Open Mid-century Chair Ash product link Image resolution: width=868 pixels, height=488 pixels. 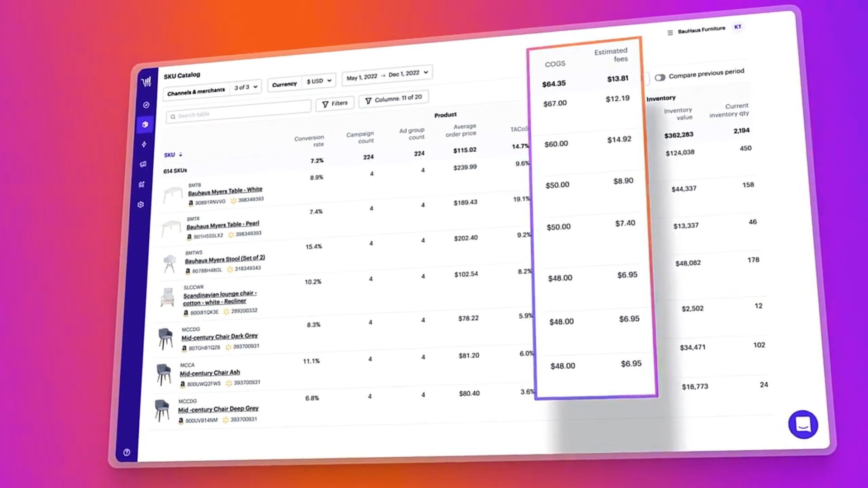210,373
